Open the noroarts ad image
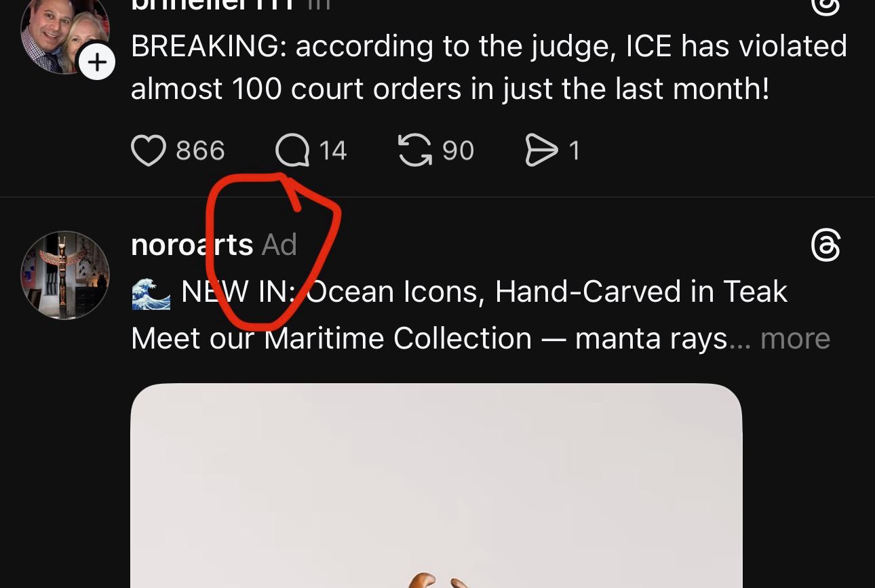Viewport: 875px width, 588px height. (436, 486)
